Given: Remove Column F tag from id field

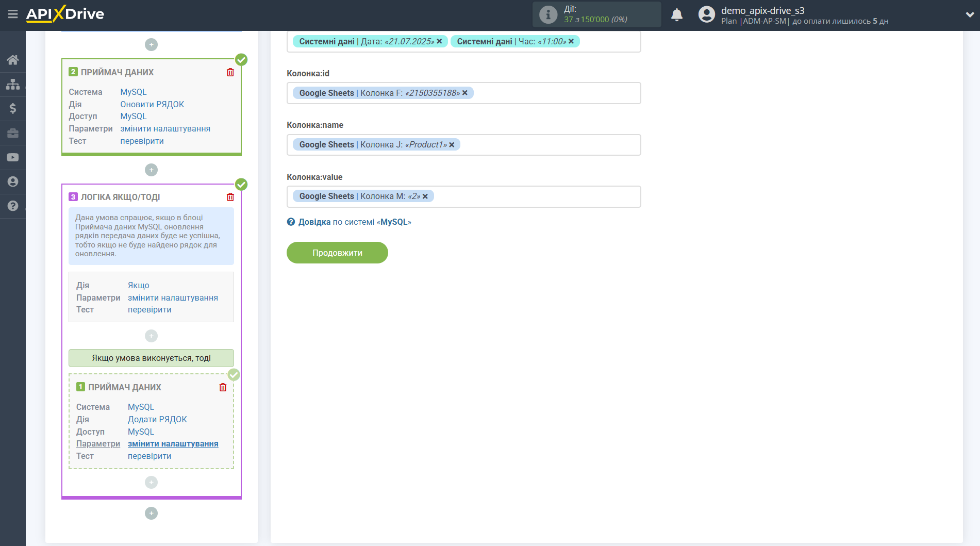Looking at the screenshot, I should click(x=464, y=93).
